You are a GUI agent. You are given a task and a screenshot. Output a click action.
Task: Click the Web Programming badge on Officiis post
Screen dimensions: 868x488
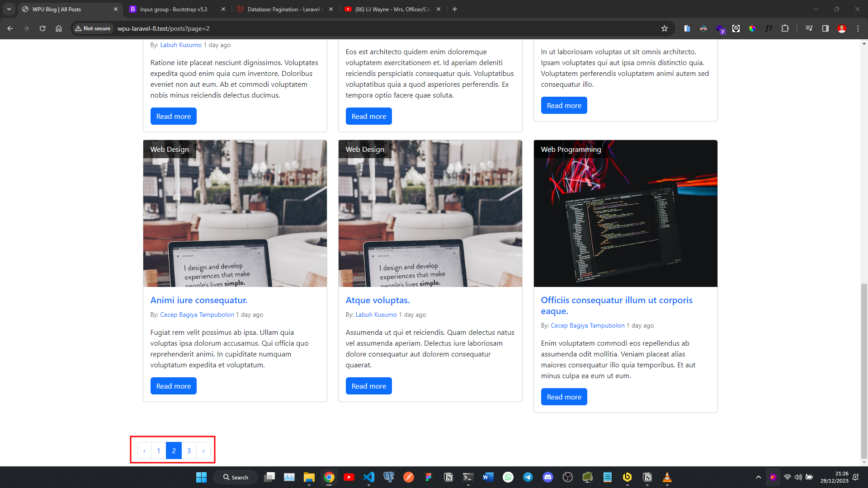[x=571, y=149]
